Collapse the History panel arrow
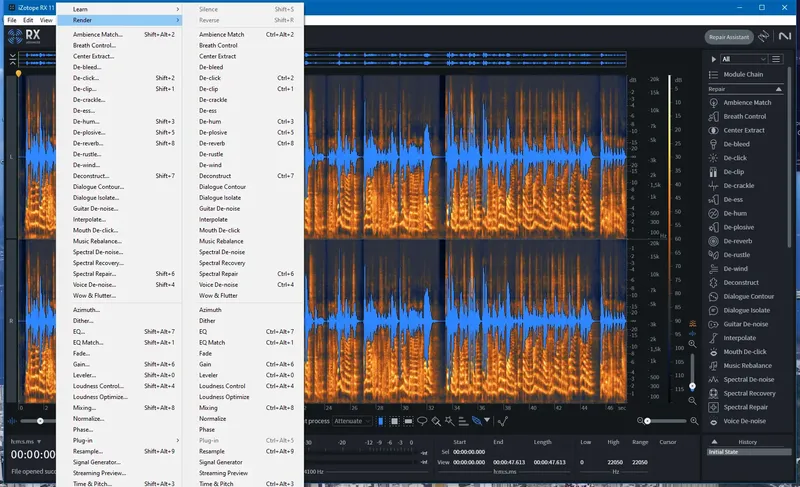This screenshot has height=487, width=800. (x=712, y=441)
